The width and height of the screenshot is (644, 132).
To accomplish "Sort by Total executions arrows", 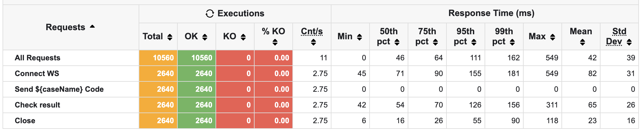I will coord(170,37).
